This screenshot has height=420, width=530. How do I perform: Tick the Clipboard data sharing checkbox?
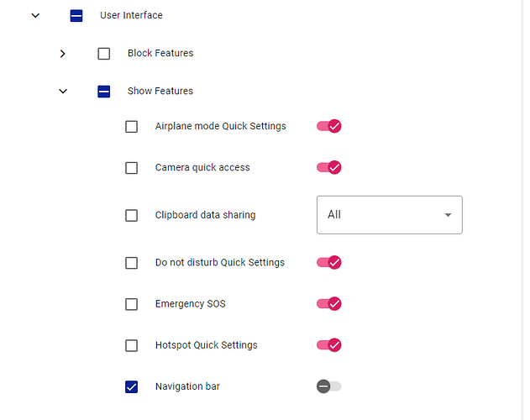(x=132, y=215)
